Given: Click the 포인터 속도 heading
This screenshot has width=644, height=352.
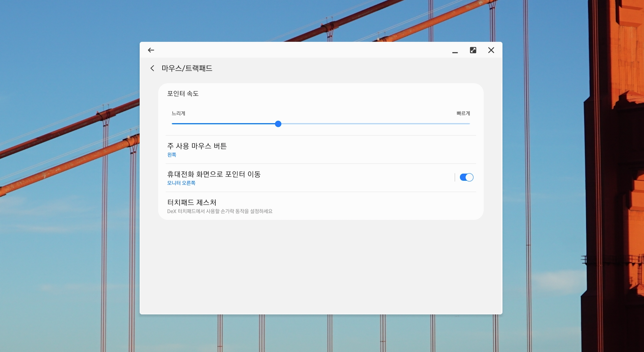Looking at the screenshot, I should click(183, 94).
